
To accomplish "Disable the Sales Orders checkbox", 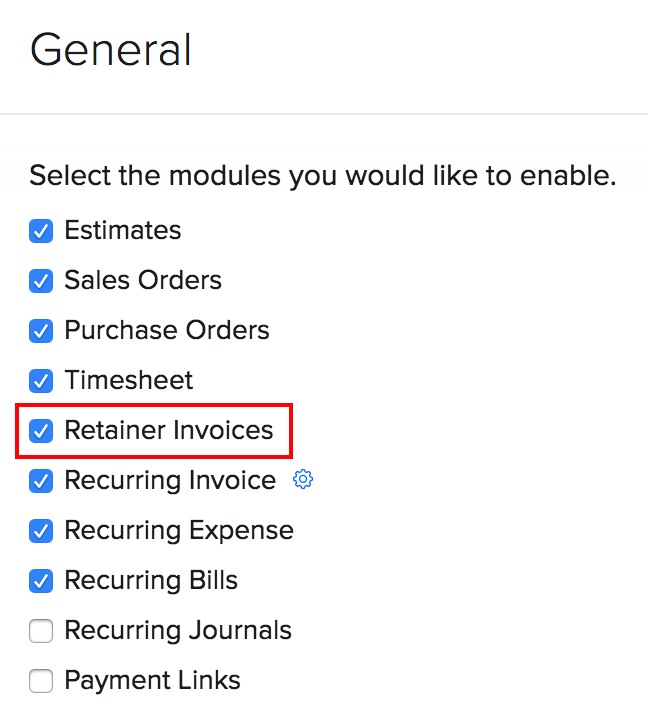I will pyautogui.click(x=41, y=281).
